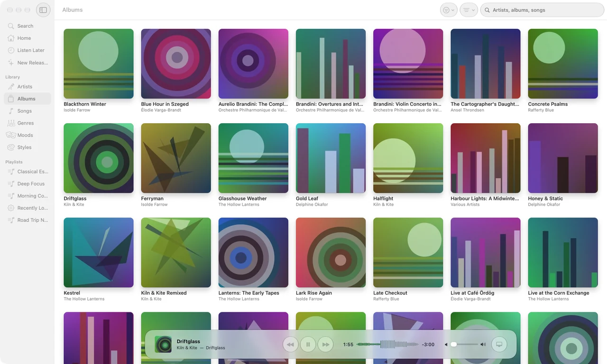The height and width of the screenshot is (364, 607).
Task: Click the high volume speaker icon
Action: point(483,345)
